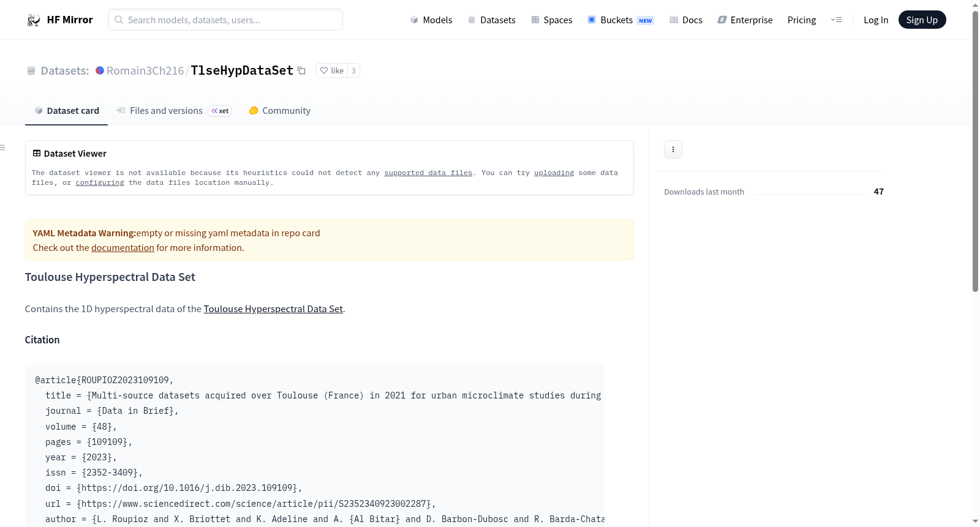
Task: Copy dataset name with the copy icon
Action: (x=301, y=70)
